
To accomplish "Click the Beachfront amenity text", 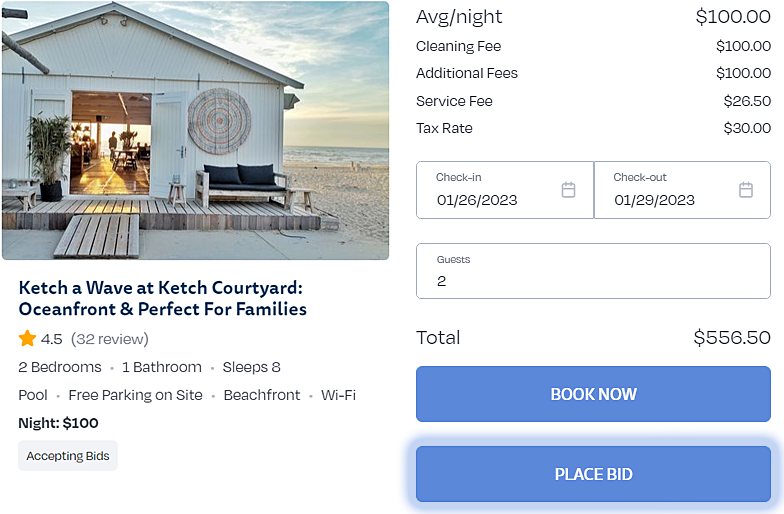I will point(262,395).
